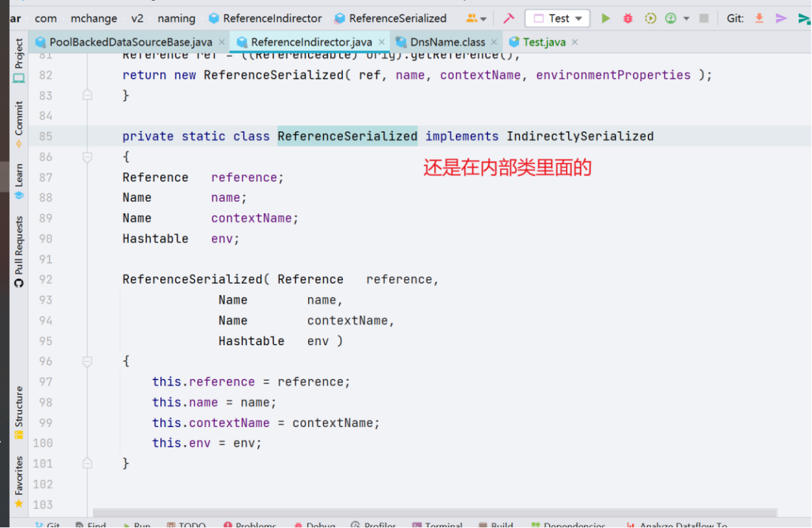Close the Test.java tab
Viewport: 812px width, 528px height.
coord(575,42)
